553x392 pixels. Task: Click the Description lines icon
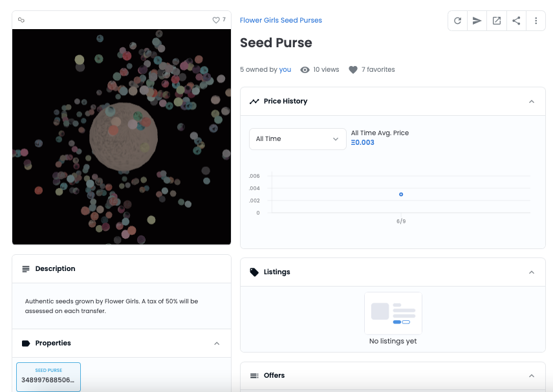pyautogui.click(x=26, y=269)
